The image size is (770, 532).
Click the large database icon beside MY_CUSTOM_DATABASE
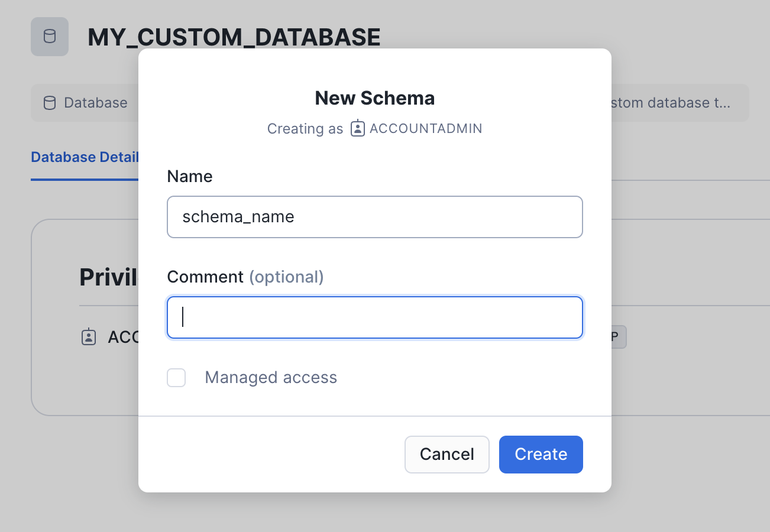(x=50, y=37)
